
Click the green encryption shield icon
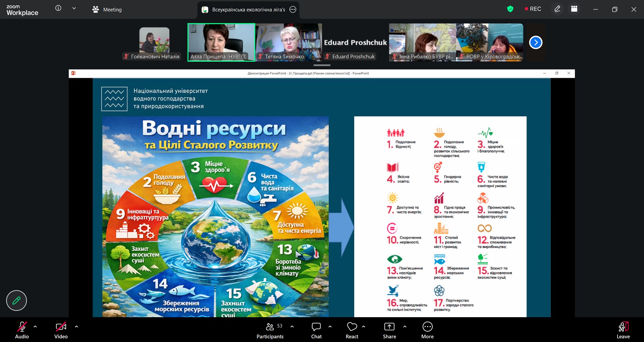(x=510, y=9)
